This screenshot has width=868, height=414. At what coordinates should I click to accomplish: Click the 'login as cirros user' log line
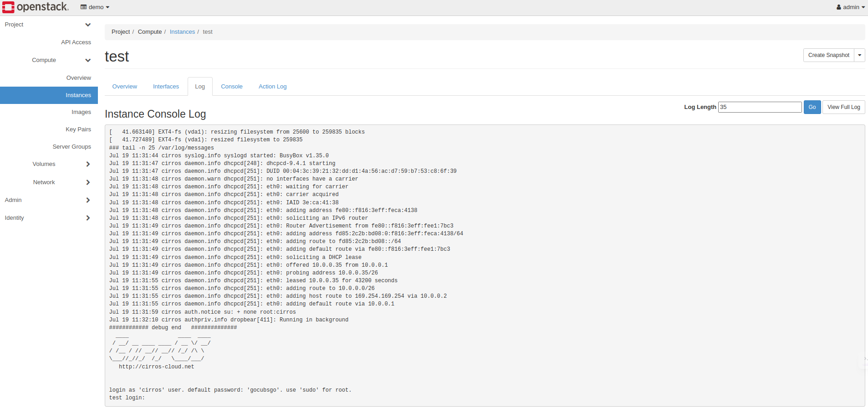point(230,390)
